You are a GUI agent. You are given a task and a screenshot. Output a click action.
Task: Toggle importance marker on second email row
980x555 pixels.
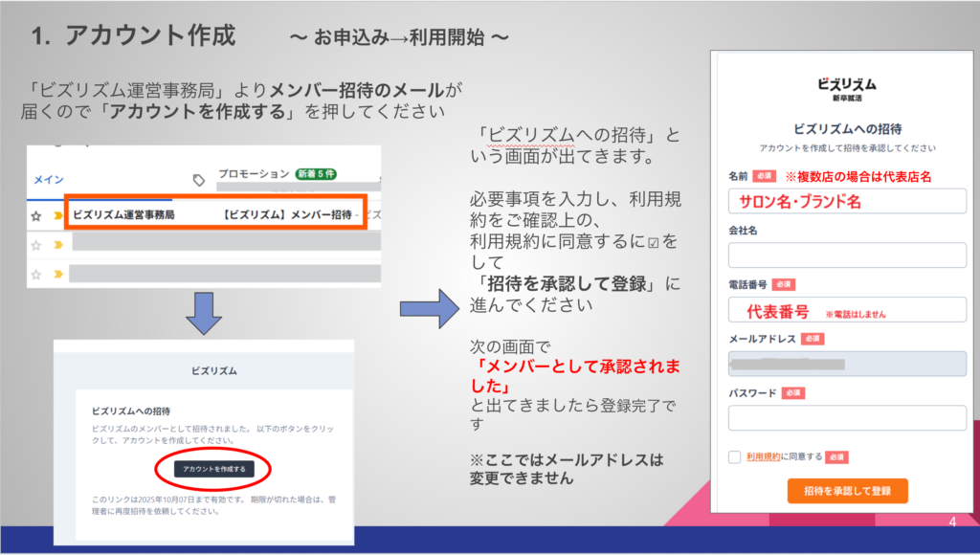56,245
